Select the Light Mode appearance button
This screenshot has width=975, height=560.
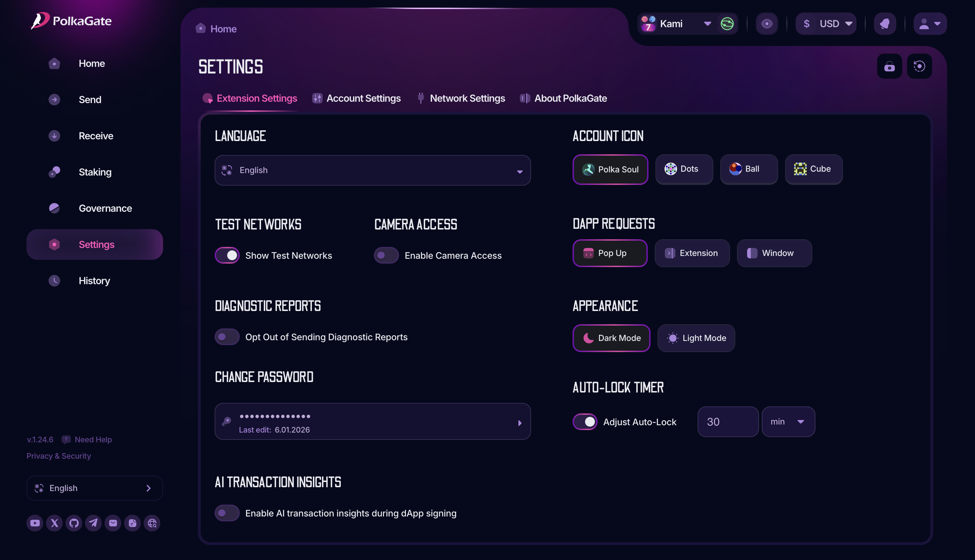click(x=696, y=338)
